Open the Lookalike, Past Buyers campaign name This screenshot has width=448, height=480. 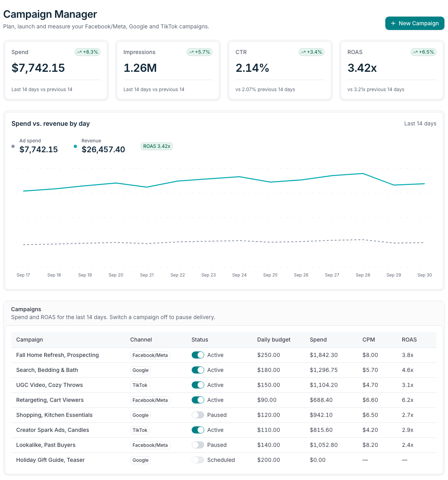click(46, 445)
